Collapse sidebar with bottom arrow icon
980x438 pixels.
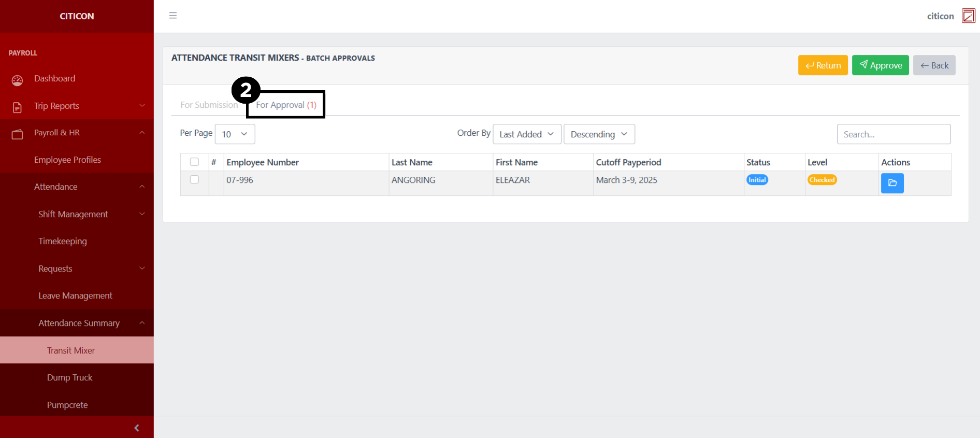point(137,428)
